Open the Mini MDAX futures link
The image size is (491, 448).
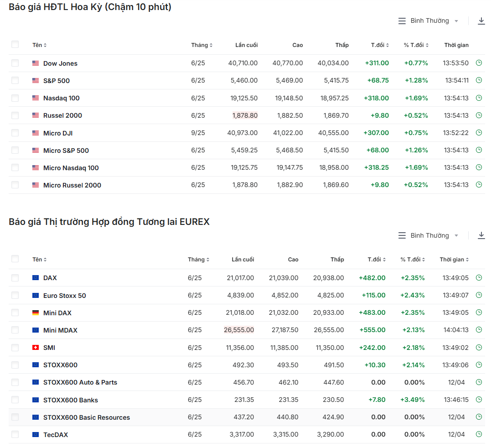60,330
